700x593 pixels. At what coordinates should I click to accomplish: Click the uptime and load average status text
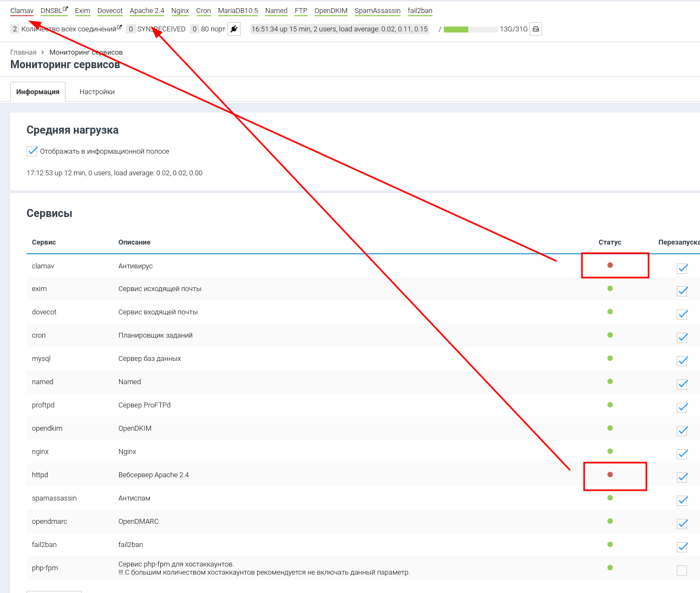pyautogui.click(x=339, y=29)
